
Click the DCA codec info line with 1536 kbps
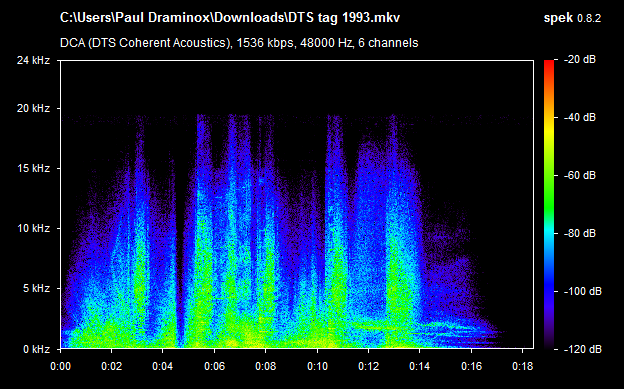tap(239, 43)
